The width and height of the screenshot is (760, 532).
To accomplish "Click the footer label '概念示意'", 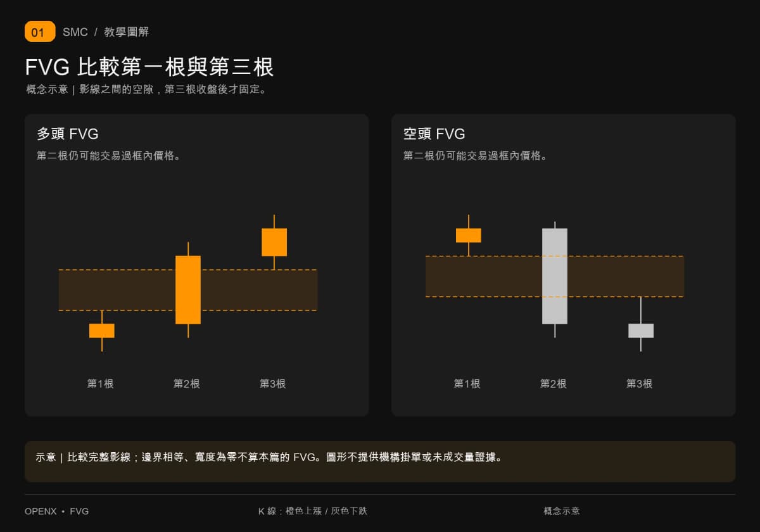I will pyautogui.click(x=562, y=511).
